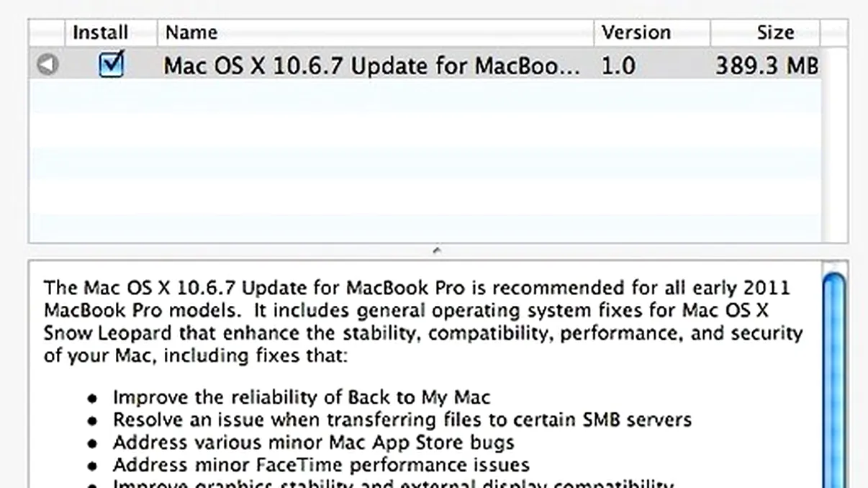Click the Version column header

pos(636,32)
